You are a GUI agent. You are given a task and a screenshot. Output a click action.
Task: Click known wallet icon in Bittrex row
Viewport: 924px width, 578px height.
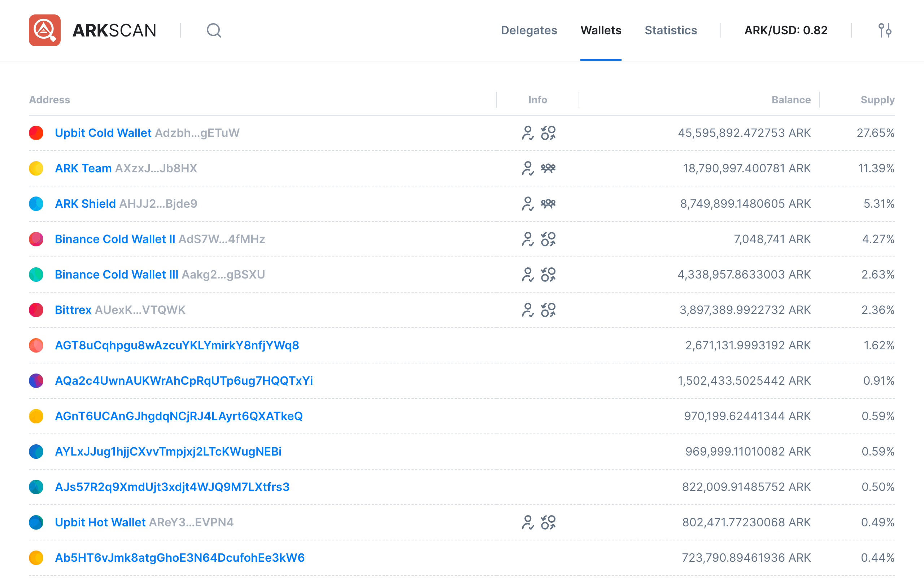coord(528,310)
